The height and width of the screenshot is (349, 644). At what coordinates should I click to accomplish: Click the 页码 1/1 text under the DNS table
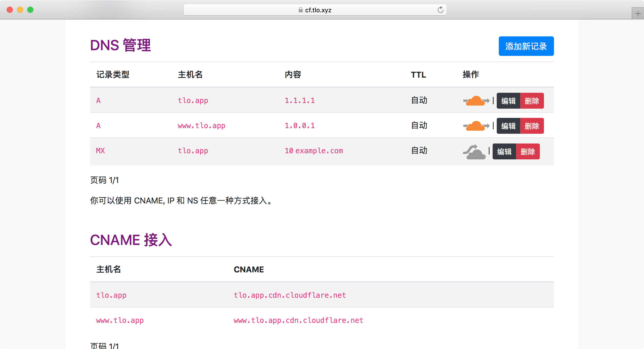click(104, 180)
